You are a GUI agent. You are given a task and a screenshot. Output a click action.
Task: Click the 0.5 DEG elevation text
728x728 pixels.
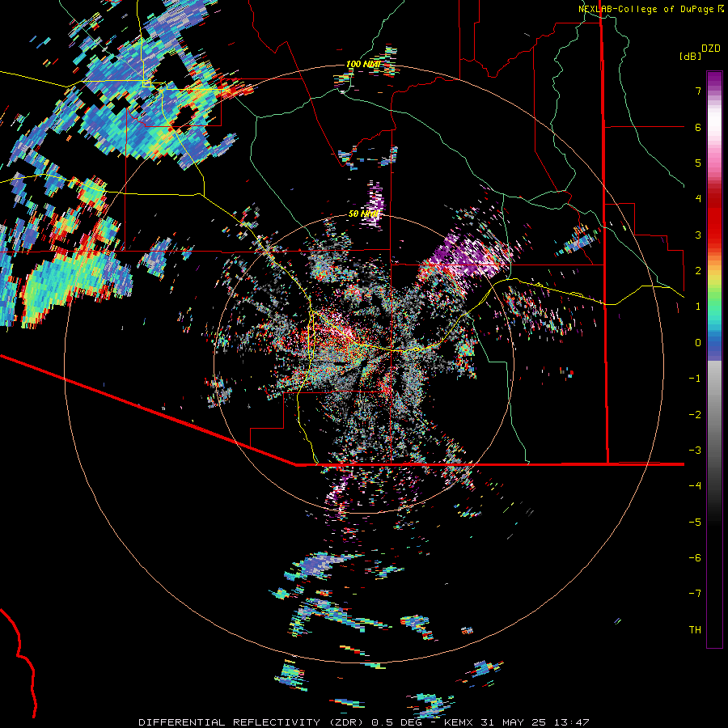396,722
